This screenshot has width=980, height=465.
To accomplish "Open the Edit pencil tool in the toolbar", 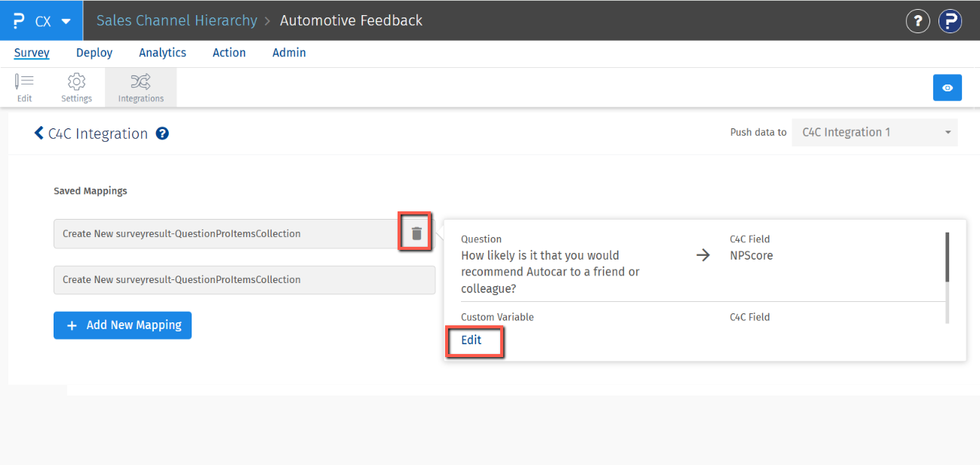I will [24, 87].
